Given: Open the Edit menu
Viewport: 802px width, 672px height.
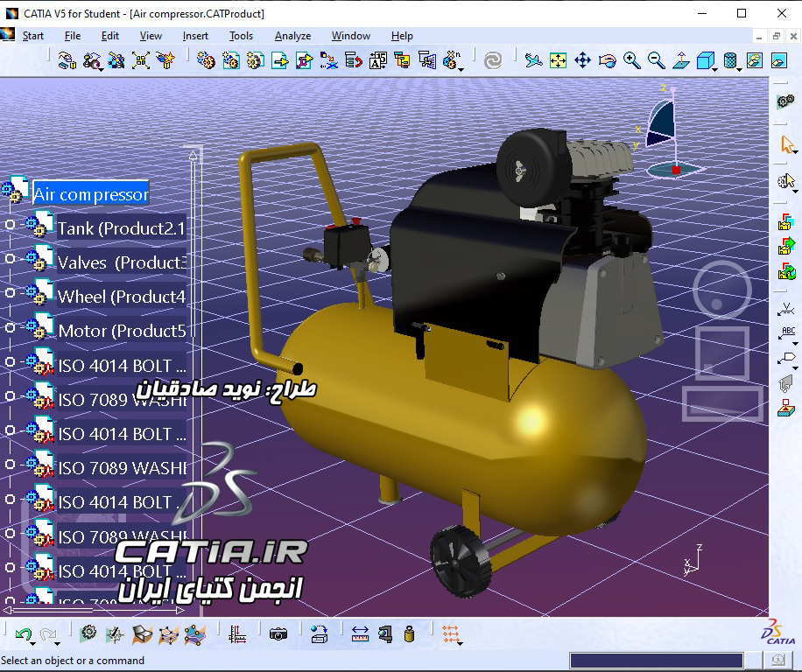Looking at the screenshot, I should point(110,36).
